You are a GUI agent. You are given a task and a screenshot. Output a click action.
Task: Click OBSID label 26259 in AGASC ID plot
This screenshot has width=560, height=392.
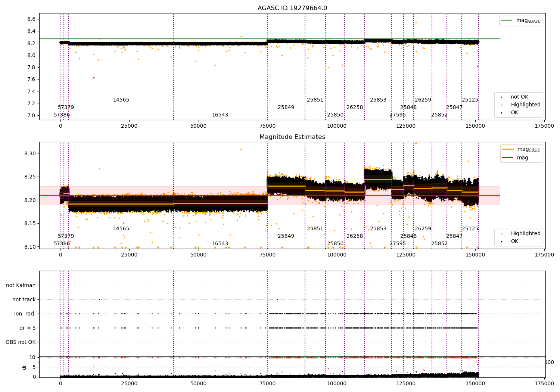click(423, 100)
